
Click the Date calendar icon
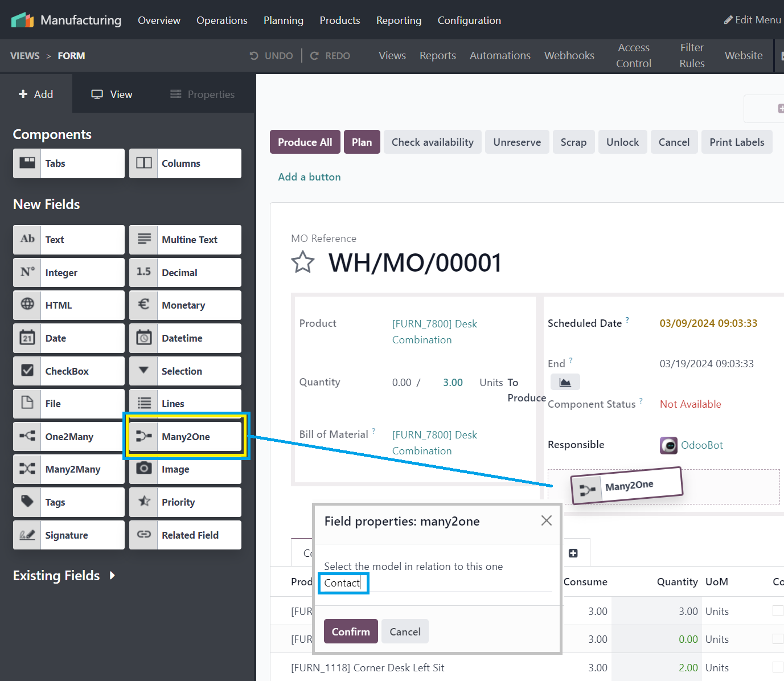click(27, 338)
